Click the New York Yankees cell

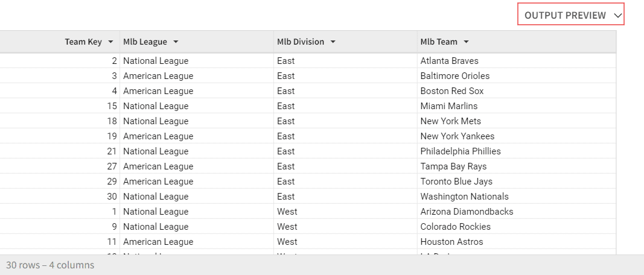point(457,136)
